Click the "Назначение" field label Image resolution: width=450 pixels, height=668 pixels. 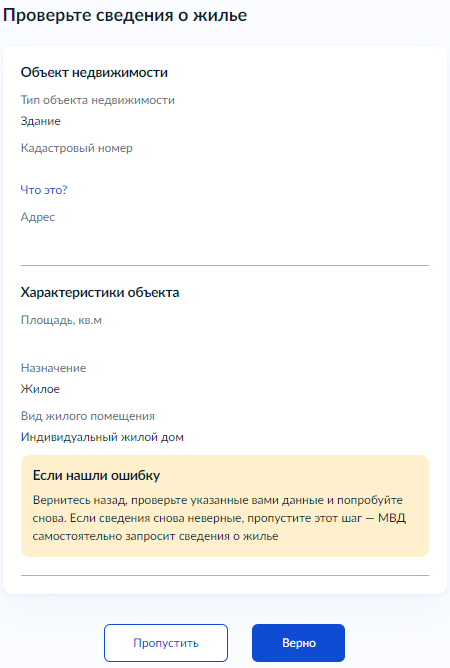coord(53,368)
